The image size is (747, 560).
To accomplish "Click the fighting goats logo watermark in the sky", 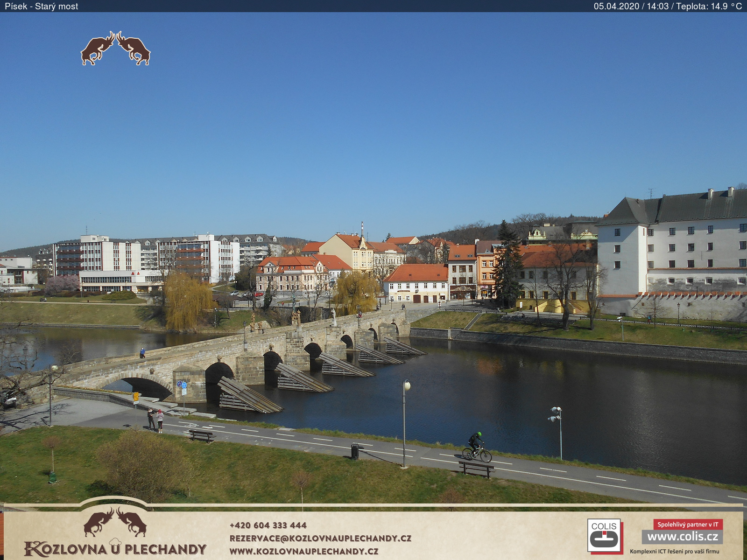I will coord(115,49).
